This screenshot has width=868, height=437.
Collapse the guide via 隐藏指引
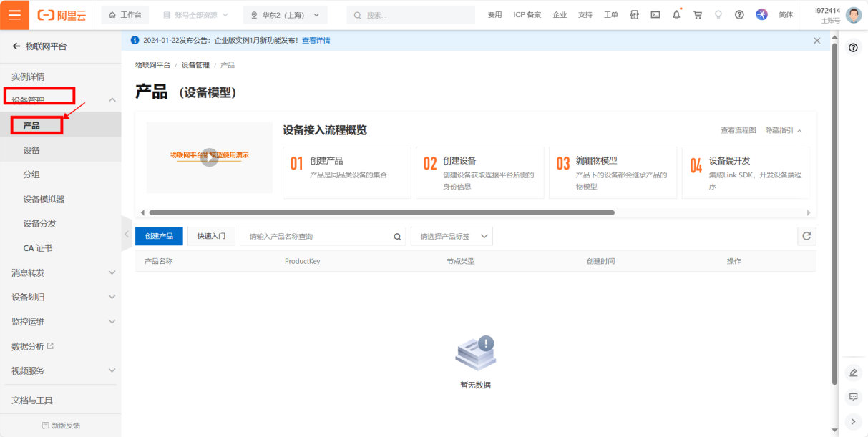point(783,130)
